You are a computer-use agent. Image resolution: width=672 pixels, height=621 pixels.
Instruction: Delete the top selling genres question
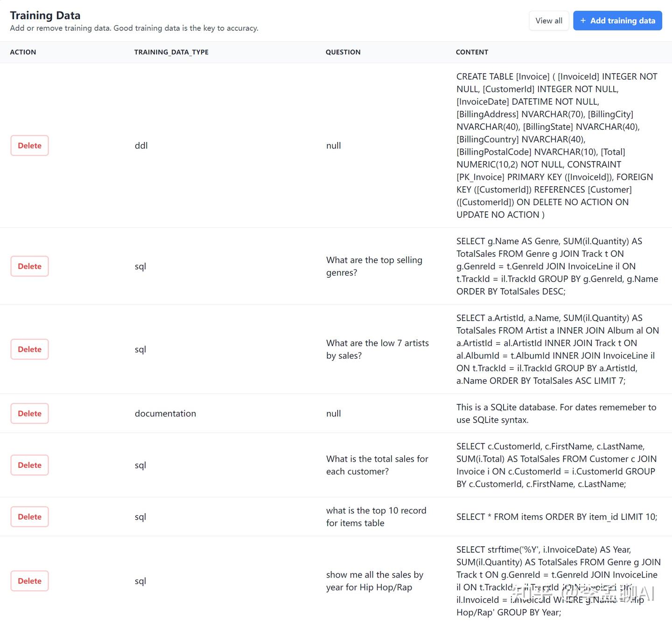point(29,266)
